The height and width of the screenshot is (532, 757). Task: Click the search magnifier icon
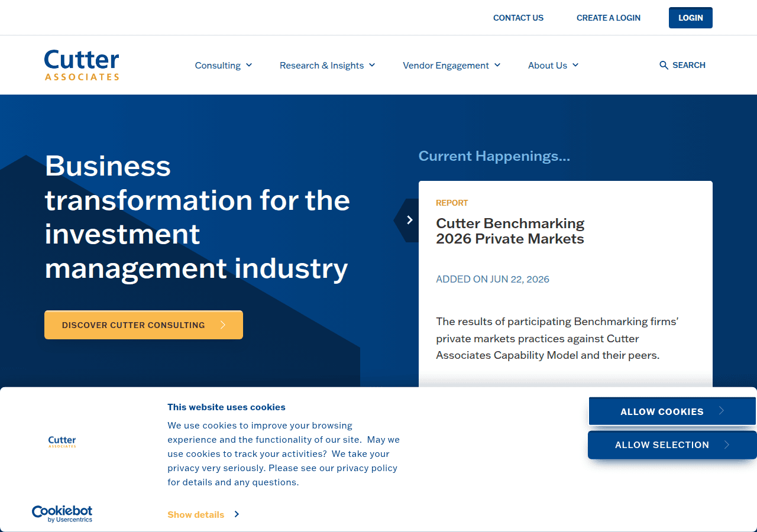coord(664,65)
